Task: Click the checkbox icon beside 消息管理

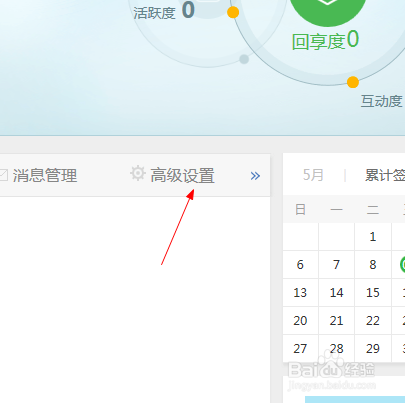Action: 4,175
